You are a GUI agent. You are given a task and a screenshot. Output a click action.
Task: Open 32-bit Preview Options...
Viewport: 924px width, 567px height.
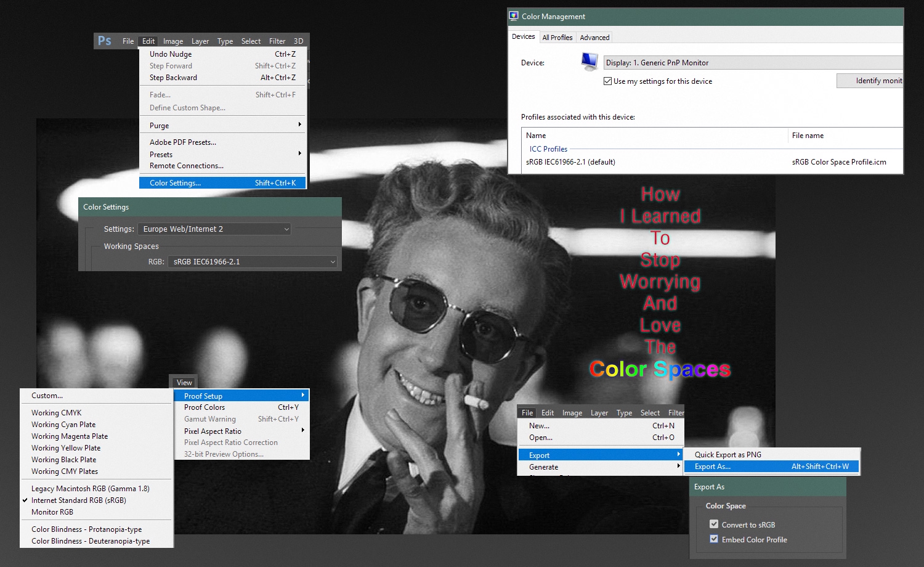(241, 454)
